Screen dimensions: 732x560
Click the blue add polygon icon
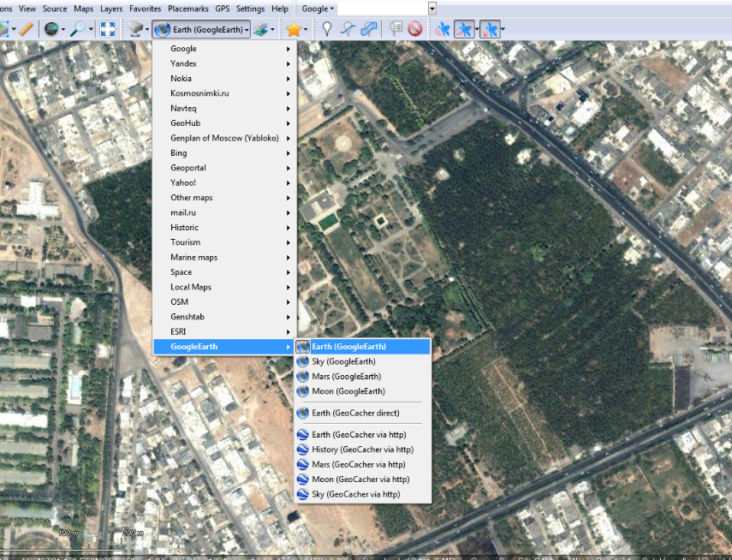[368, 29]
